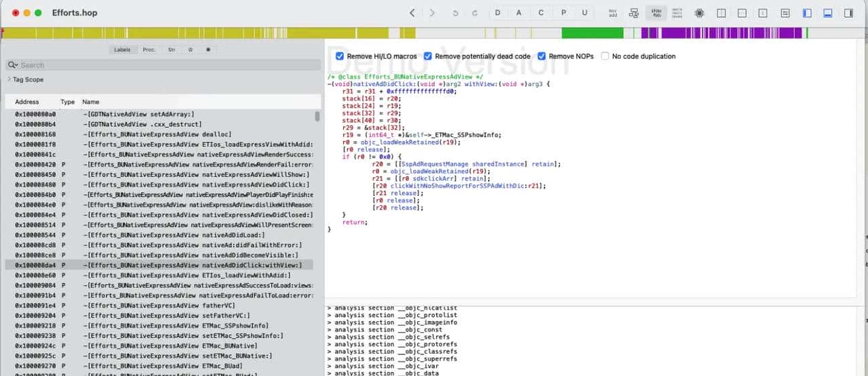Click the green segment in navigation bar

click(592, 33)
